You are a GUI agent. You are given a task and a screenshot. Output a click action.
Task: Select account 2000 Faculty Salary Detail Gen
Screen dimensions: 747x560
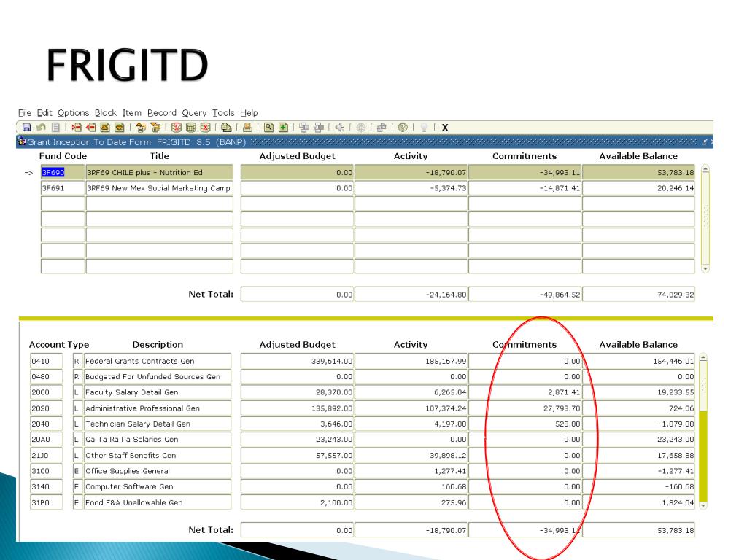[158, 392]
